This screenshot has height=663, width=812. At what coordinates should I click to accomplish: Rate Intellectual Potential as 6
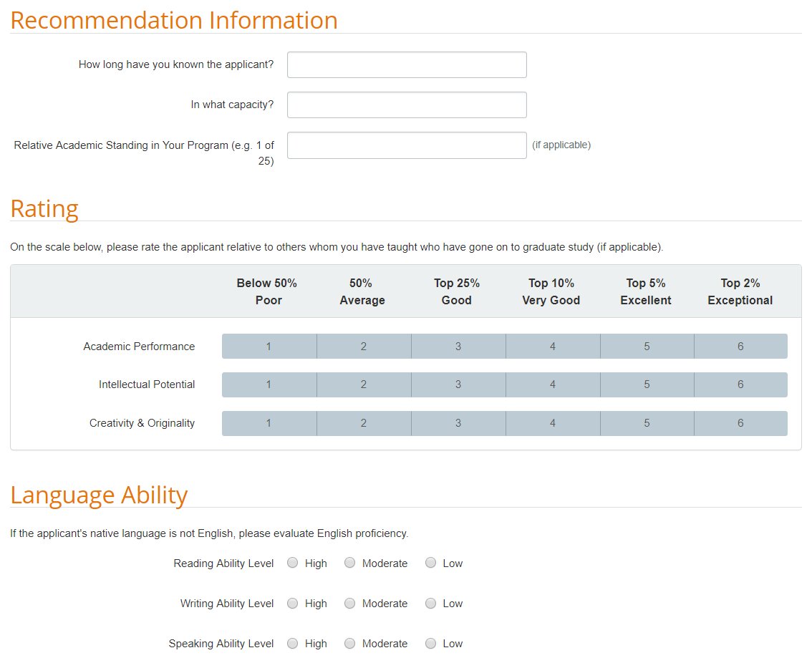(x=741, y=384)
